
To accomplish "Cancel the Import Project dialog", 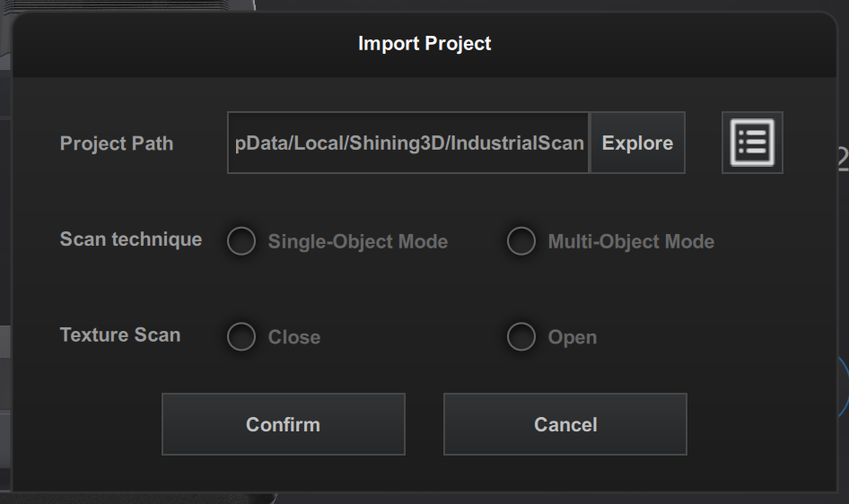I will tap(565, 424).
